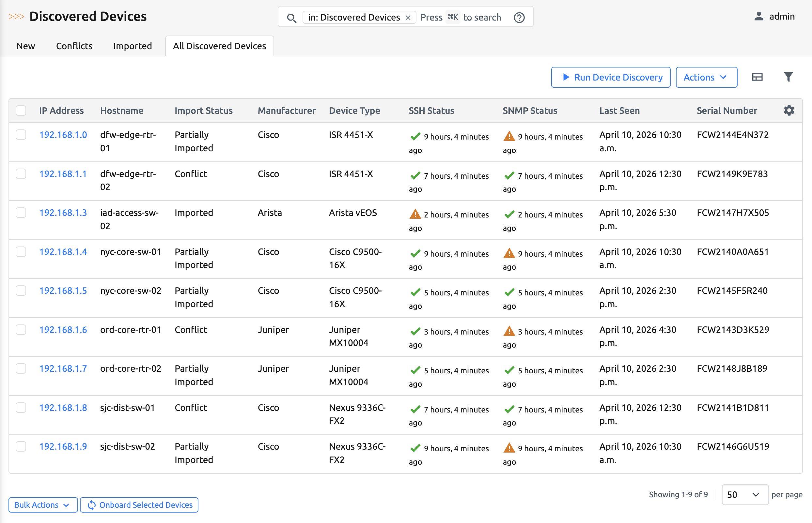Open the filter funnel icon

point(789,77)
